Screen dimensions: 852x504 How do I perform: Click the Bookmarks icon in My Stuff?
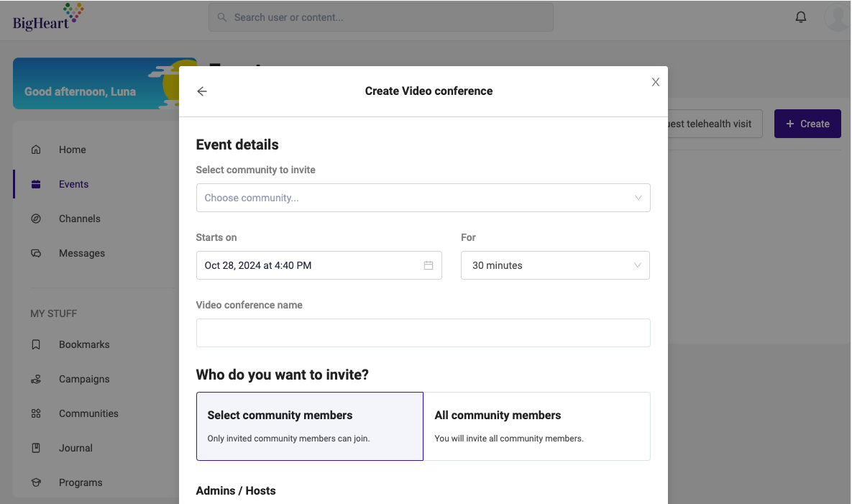(36, 344)
